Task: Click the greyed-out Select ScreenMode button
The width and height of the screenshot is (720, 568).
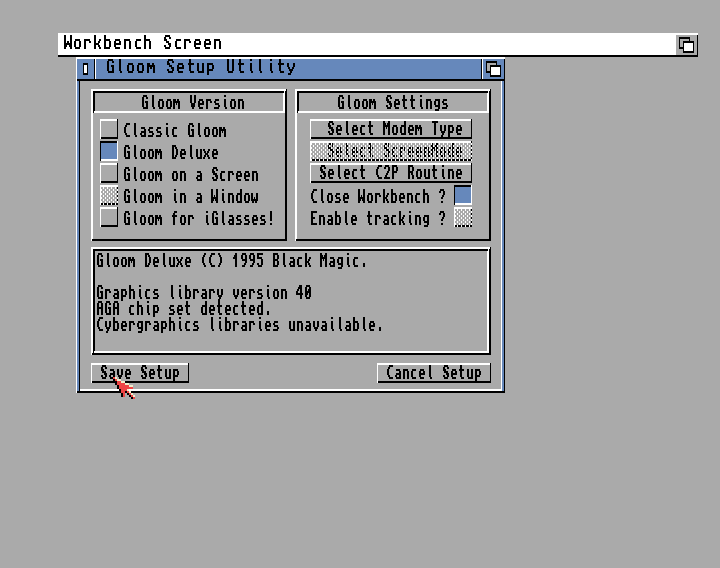Action: [391, 151]
